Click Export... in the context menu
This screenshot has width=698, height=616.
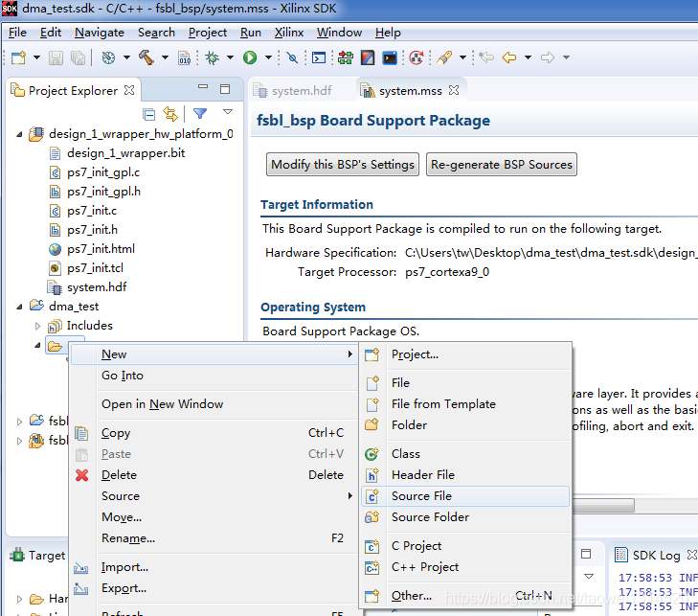tap(214, 588)
